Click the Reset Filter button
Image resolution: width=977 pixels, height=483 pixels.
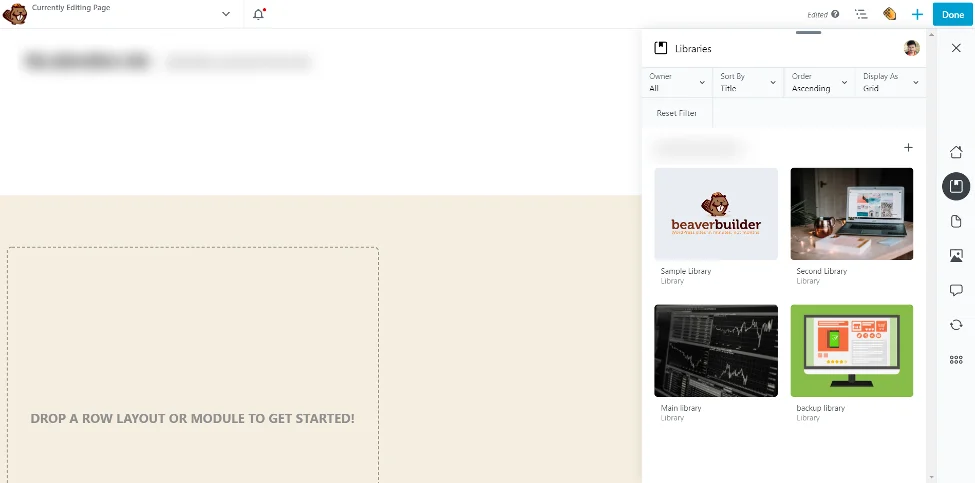[677, 113]
